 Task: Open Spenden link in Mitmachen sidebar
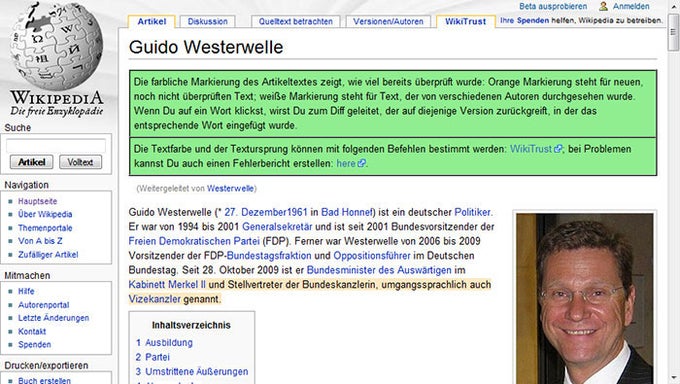[x=35, y=345]
